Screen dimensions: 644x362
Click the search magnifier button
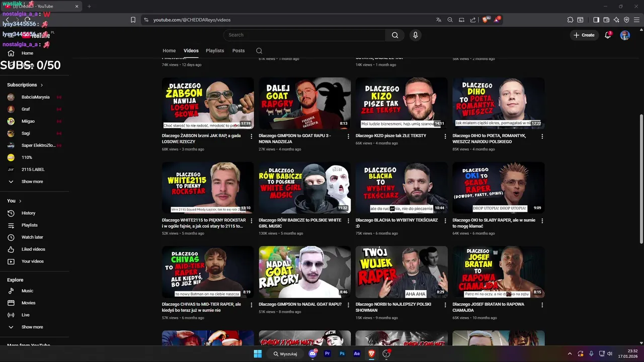point(395,35)
